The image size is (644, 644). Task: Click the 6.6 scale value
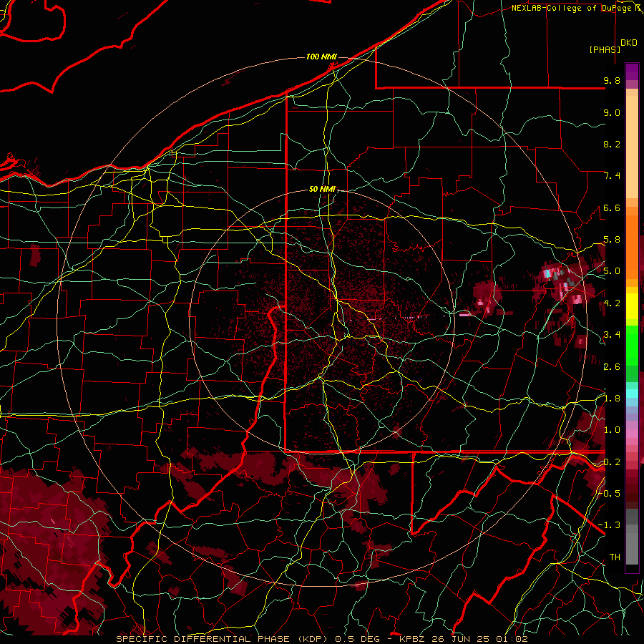coord(612,208)
